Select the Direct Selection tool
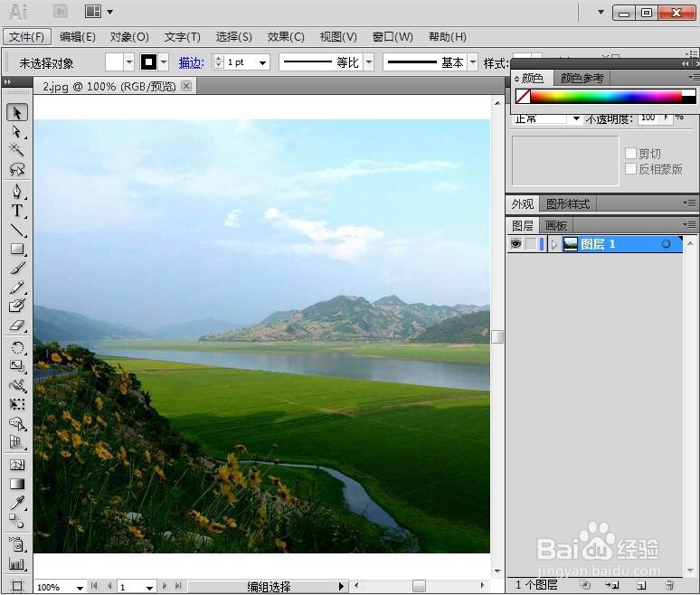Viewport: 700px width, 595px height. [x=17, y=132]
